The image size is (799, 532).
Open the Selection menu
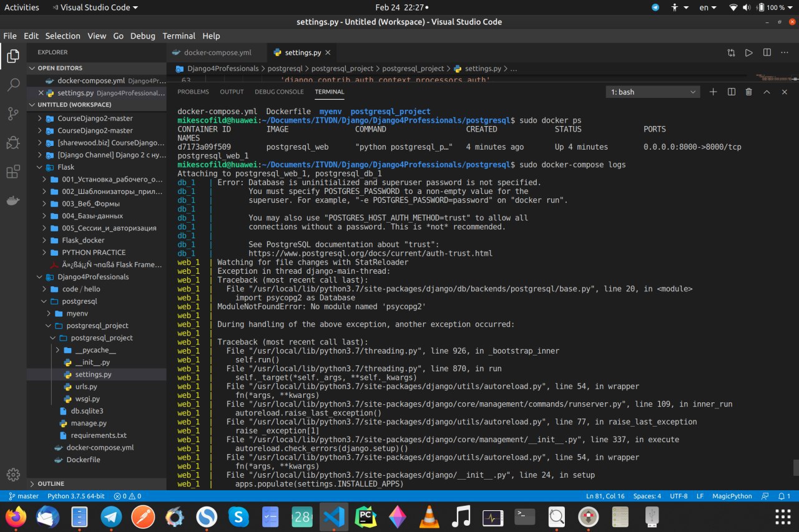(x=63, y=36)
